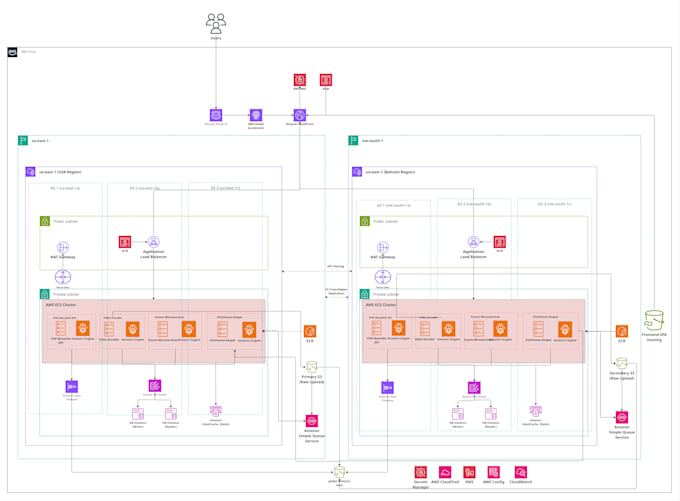Select the Amazon ElastiCache Redis icon in us-east-1
Screen dimensions: 680x501
216,411
